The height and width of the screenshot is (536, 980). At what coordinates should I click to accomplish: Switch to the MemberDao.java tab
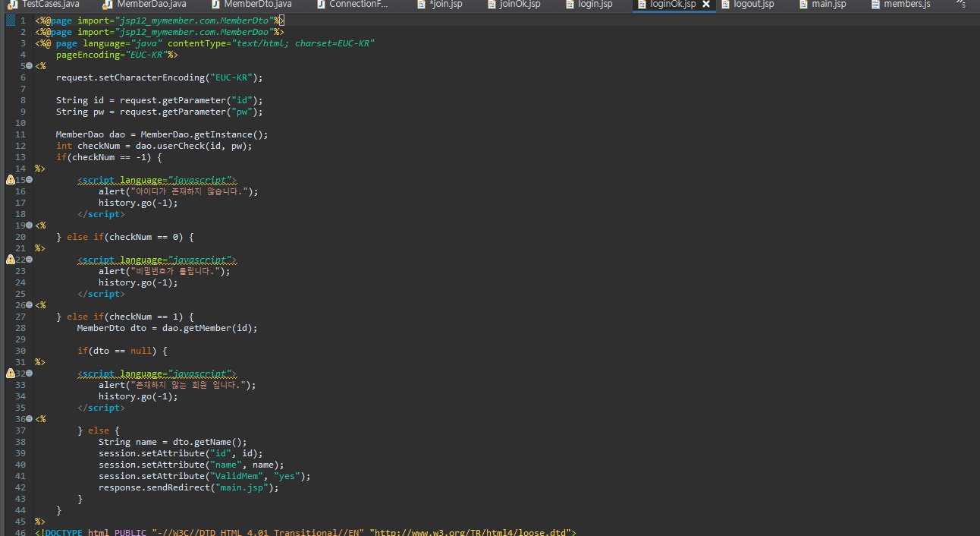click(145, 5)
